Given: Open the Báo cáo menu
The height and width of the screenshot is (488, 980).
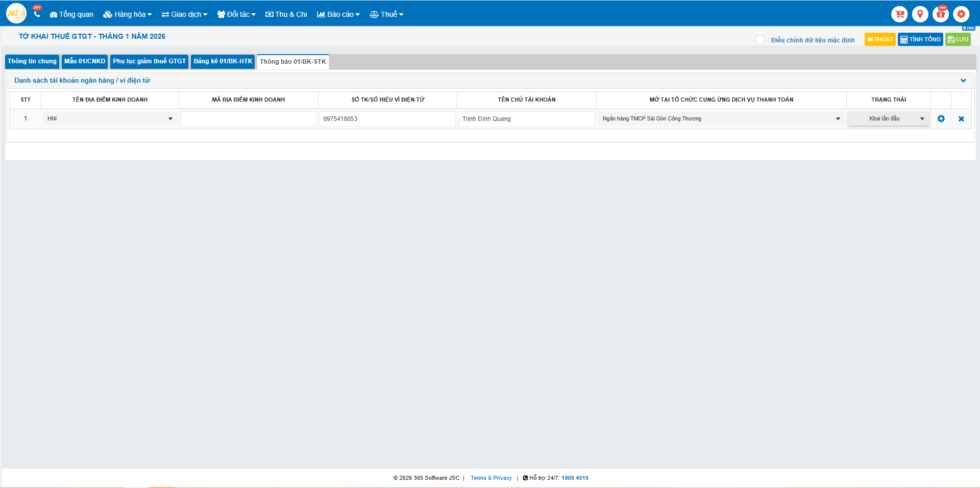Looking at the screenshot, I should pos(338,14).
